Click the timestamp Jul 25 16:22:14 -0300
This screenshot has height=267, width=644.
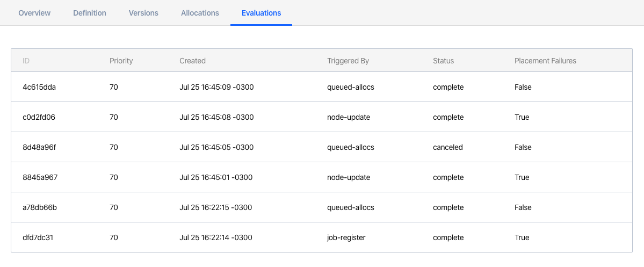point(215,237)
